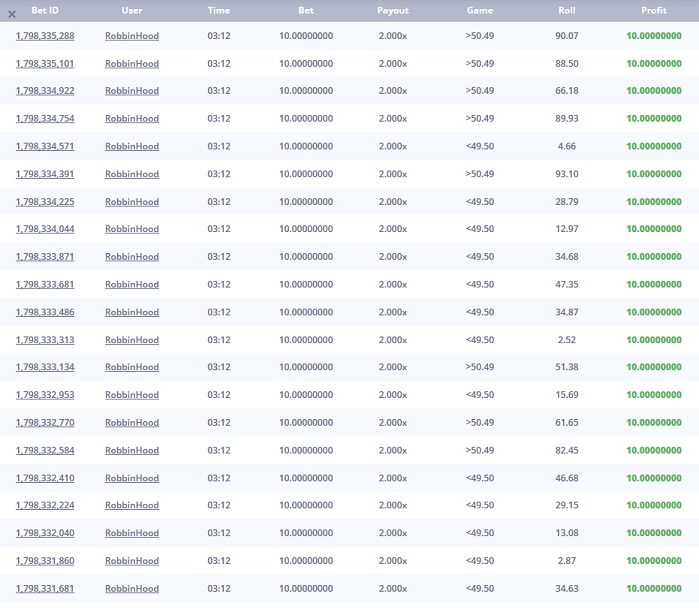Click game >50.49 in row 1,798,334,391
The height and width of the screenshot is (609, 699).
tap(480, 173)
